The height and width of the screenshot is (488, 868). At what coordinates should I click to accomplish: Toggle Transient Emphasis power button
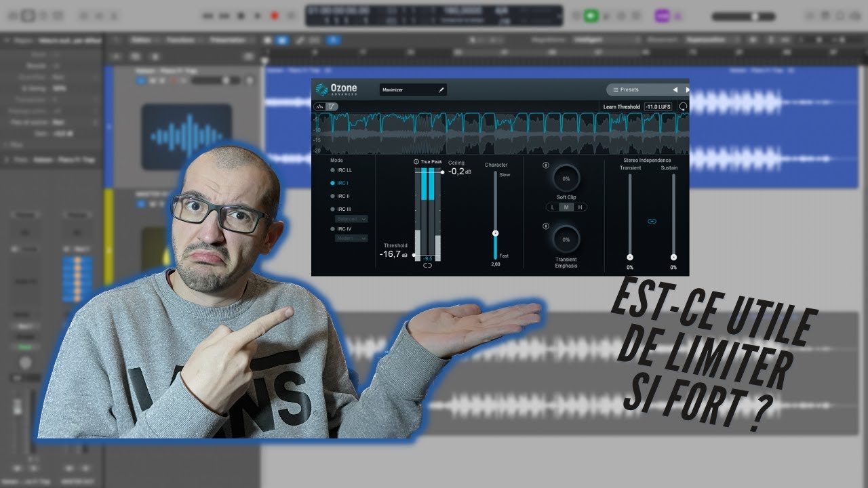coord(546,226)
